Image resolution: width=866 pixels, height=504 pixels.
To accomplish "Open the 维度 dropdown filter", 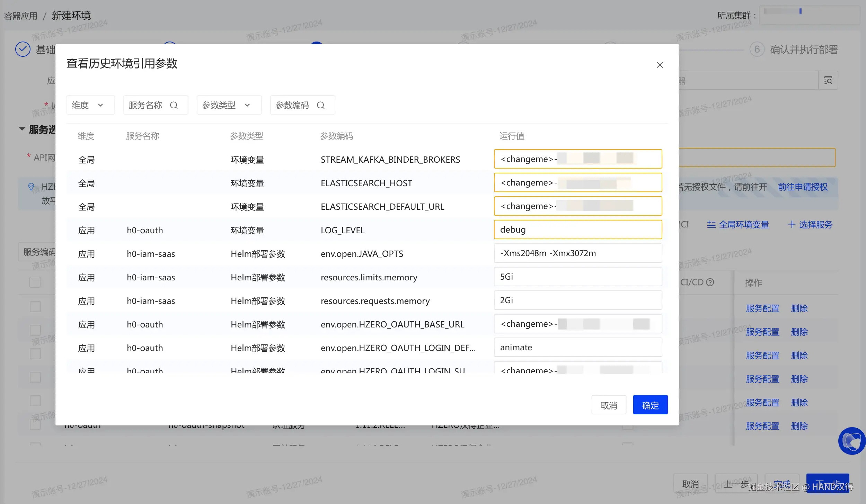I will 90,105.
